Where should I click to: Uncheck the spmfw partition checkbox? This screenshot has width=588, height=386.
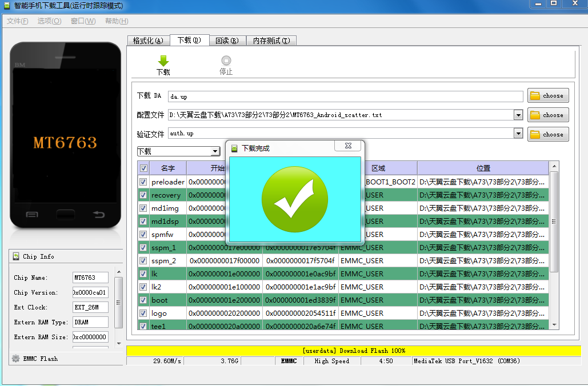tap(143, 234)
